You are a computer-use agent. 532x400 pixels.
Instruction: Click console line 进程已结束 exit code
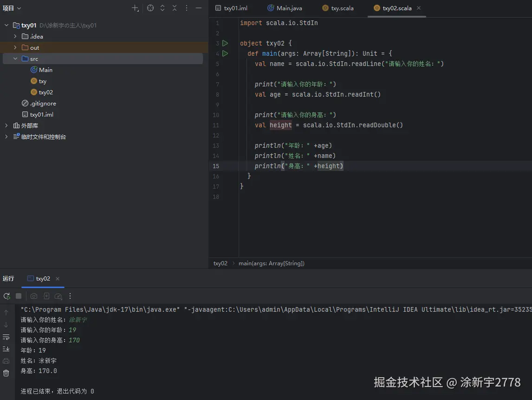click(58, 391)
